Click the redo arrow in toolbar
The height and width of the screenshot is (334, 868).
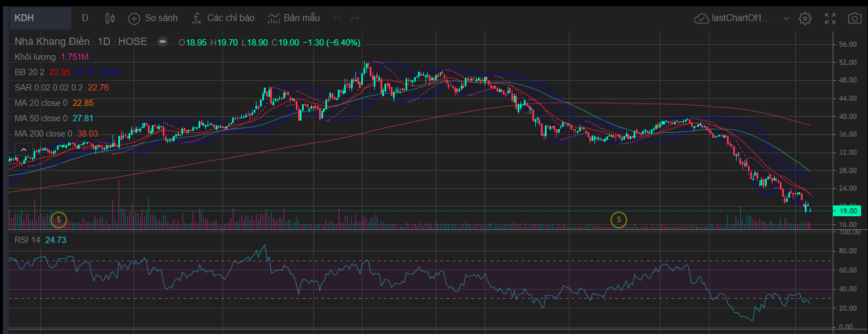[356, 18]
